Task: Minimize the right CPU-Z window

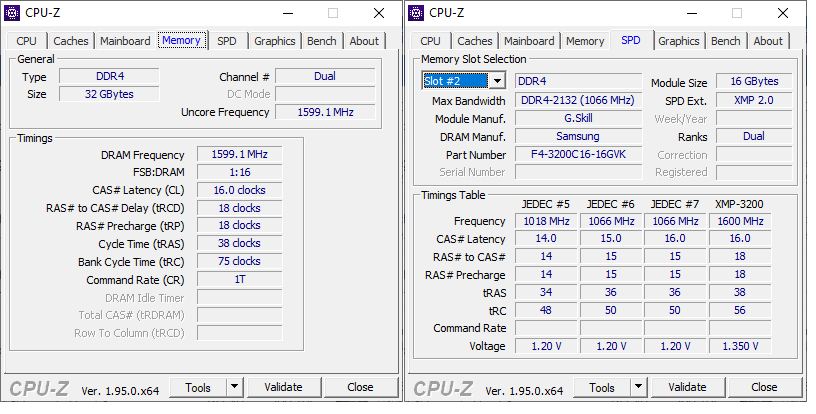Action: 692,14
